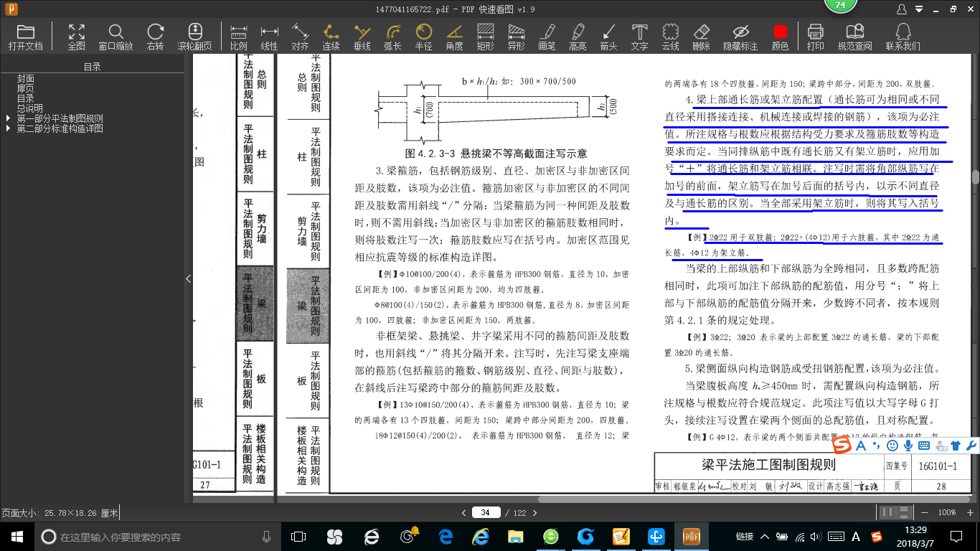
Task: Print document with 打印
Action: tap(815, 37)
